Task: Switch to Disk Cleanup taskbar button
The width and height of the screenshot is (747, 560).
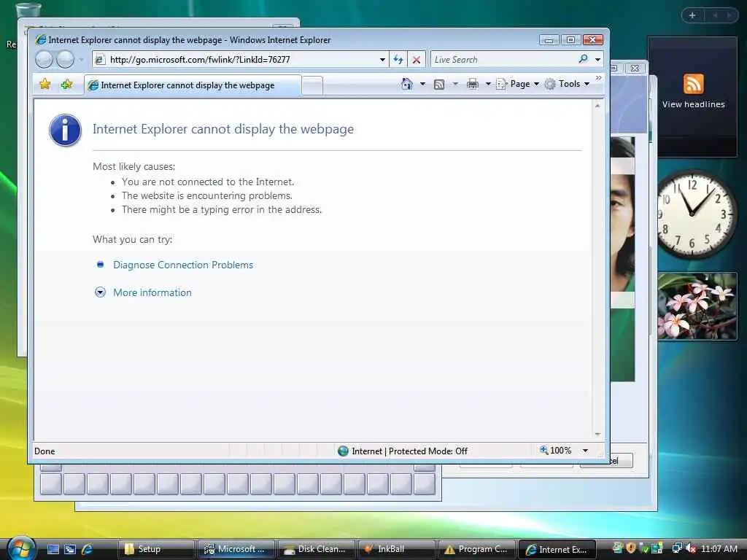Action: [x=316, y=549]
